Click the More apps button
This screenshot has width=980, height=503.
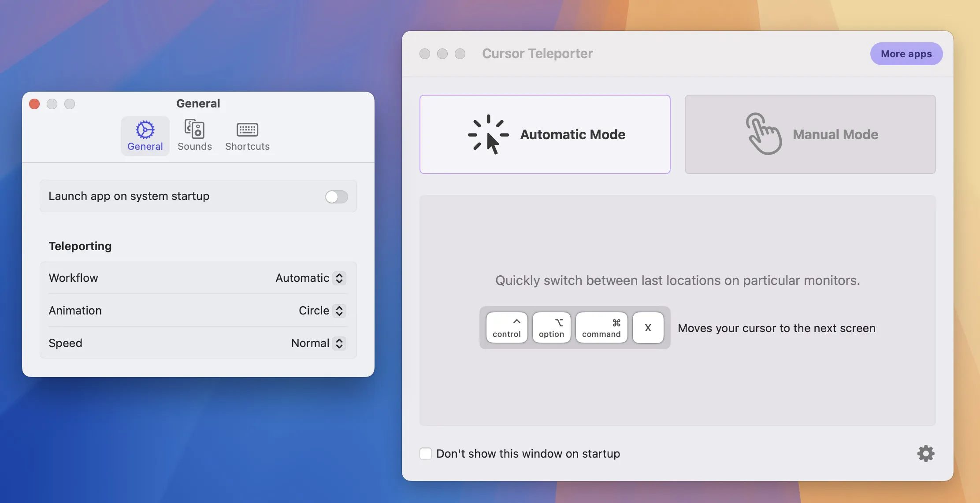906,54
